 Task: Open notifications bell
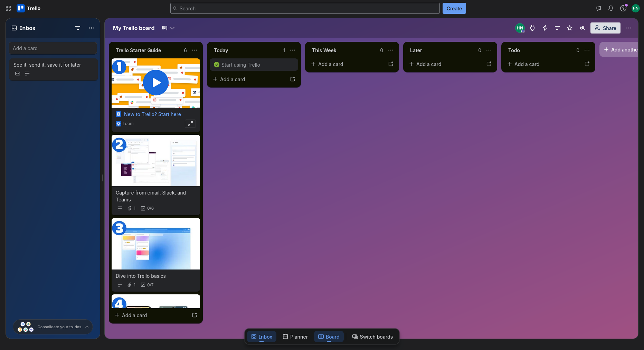tap(611, 8)
